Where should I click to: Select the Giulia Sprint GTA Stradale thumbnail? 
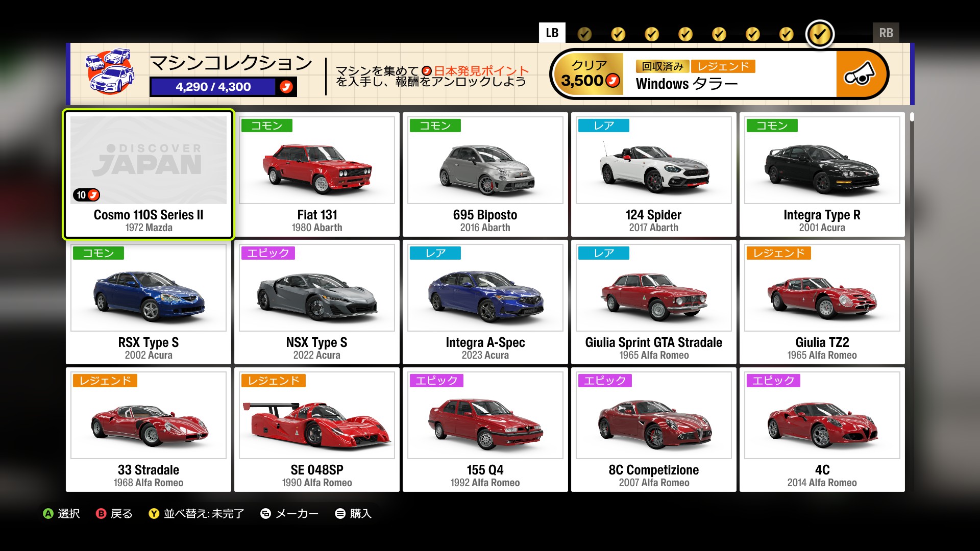click(654, 288)
